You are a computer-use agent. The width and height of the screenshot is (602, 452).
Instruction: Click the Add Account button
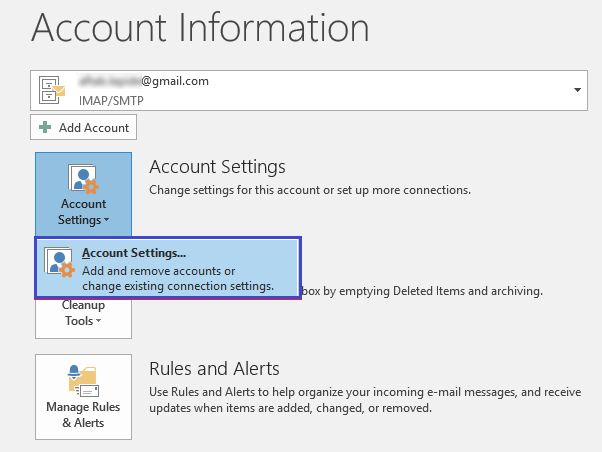point(83,127)
